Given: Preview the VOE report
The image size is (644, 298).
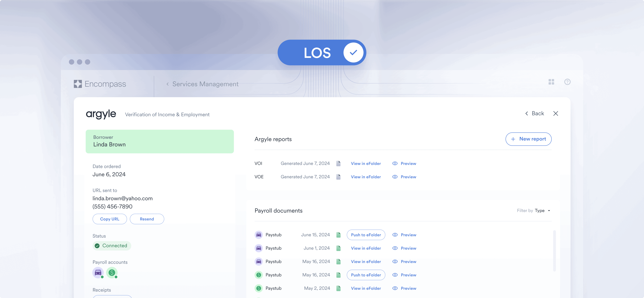Looking at the screenshot, I should [404, 177].
